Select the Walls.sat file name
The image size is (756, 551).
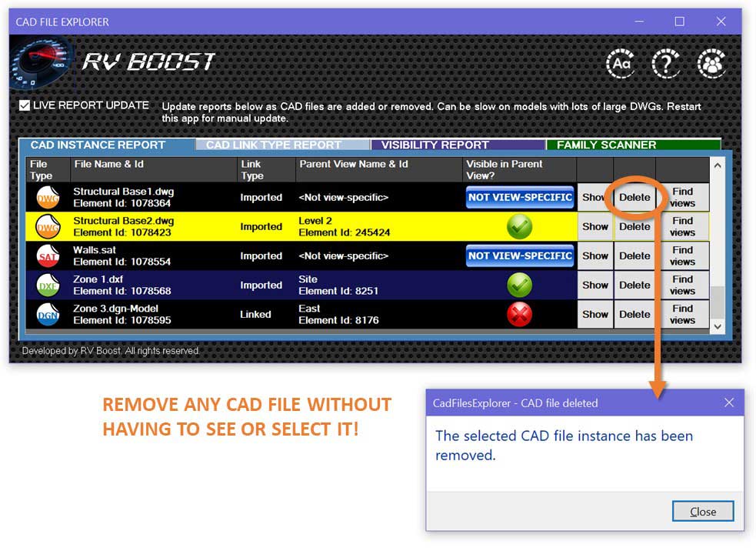[x=95, y=250]
